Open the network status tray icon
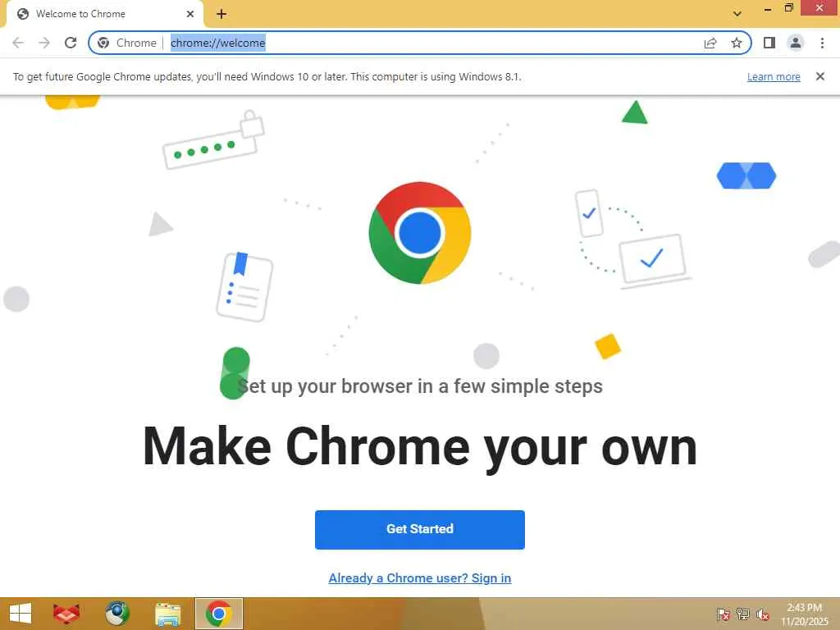Screen dimensions: 840x630 (x=743, y=614)
